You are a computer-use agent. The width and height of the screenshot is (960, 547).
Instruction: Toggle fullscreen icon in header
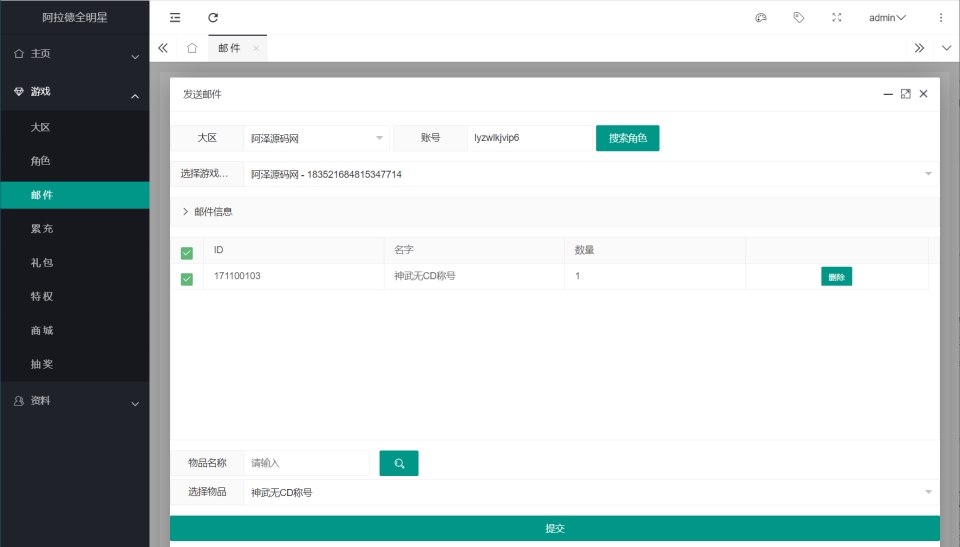[x=837, y=18]
